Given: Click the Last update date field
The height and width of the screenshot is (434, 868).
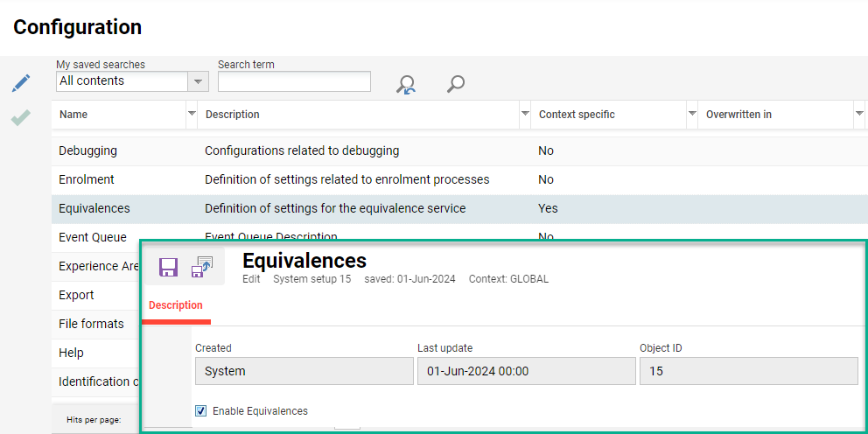Looking at the screenshot, I should coord(526,371).
